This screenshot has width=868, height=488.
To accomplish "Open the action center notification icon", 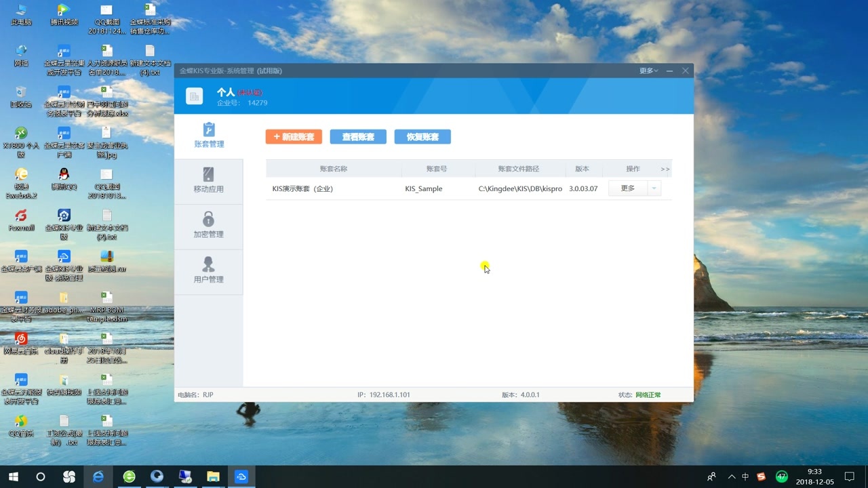I will click(x=850, y=476).
